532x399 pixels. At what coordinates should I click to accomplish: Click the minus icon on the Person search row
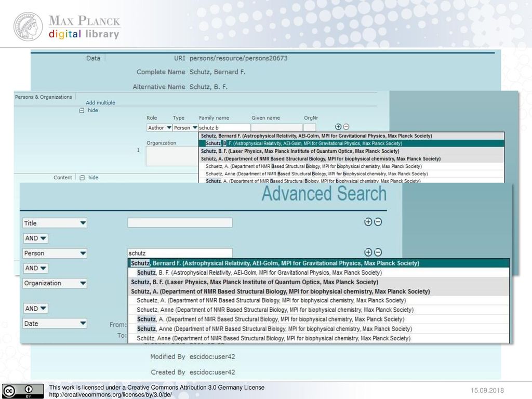click(x=378, y=252)
